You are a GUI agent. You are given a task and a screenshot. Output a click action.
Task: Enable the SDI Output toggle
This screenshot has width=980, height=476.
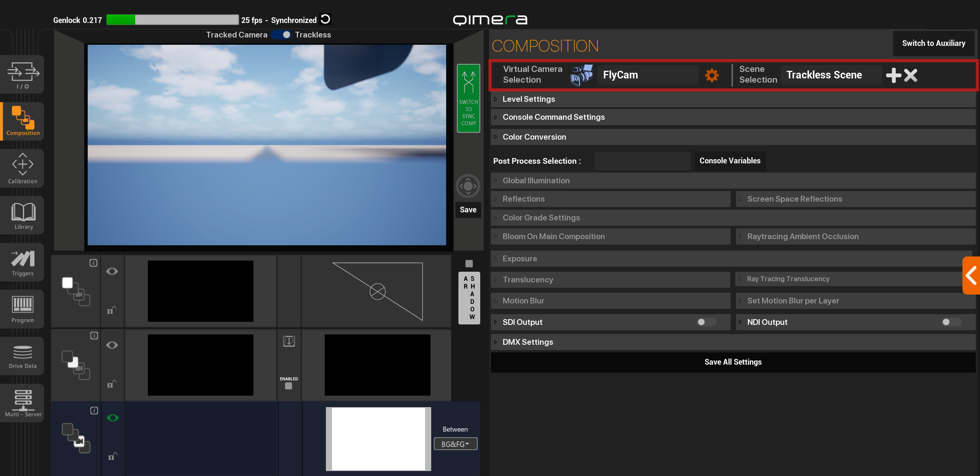click(x=706, y=322)
